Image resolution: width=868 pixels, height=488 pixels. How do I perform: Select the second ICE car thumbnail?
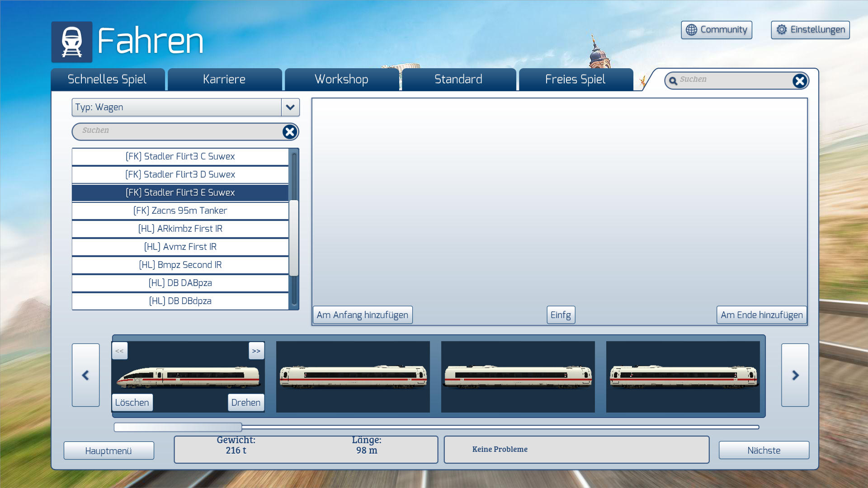(353, 377)
